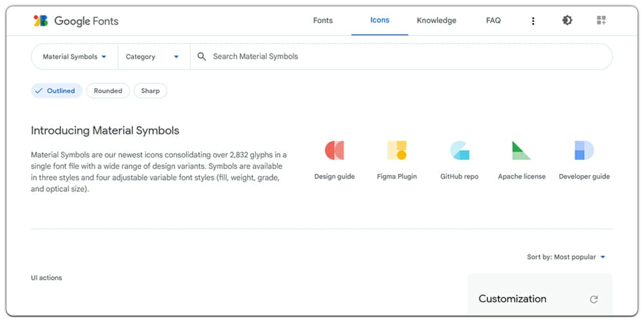Click the Customization panel heading

tap(512, 299)
